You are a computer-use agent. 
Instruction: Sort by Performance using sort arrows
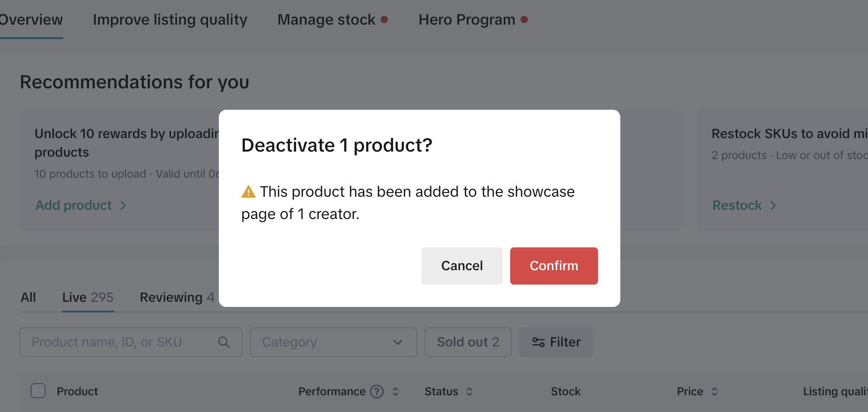395,392
